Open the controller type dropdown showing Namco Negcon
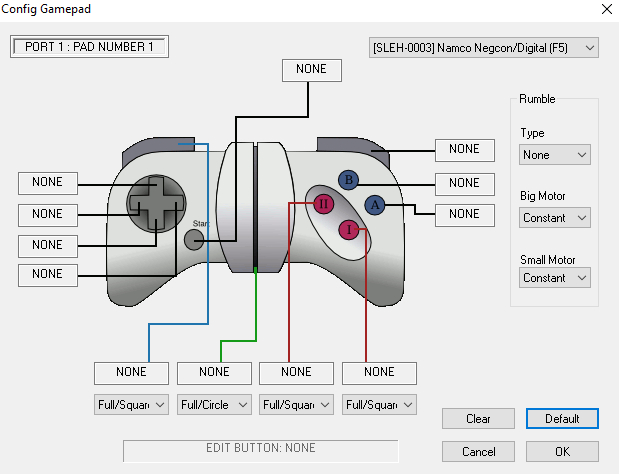The height and width of the screenshot is (474, 619). (x=484, y=47)
